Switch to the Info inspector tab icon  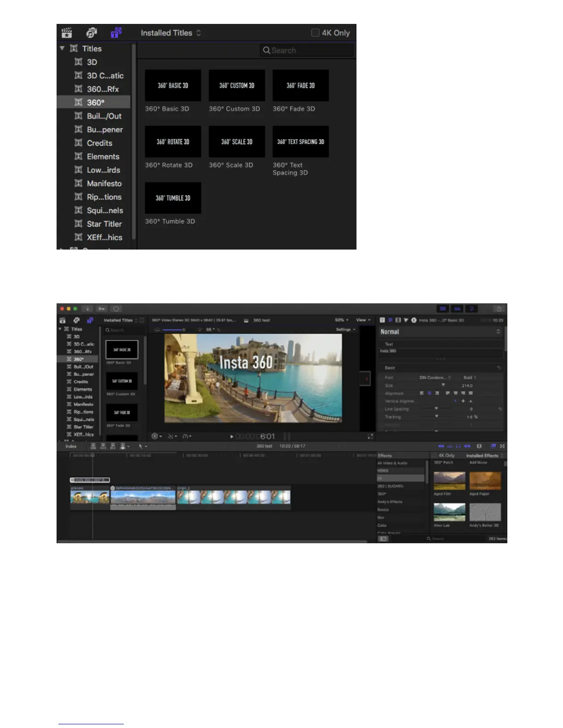click(x=414, y=320)
